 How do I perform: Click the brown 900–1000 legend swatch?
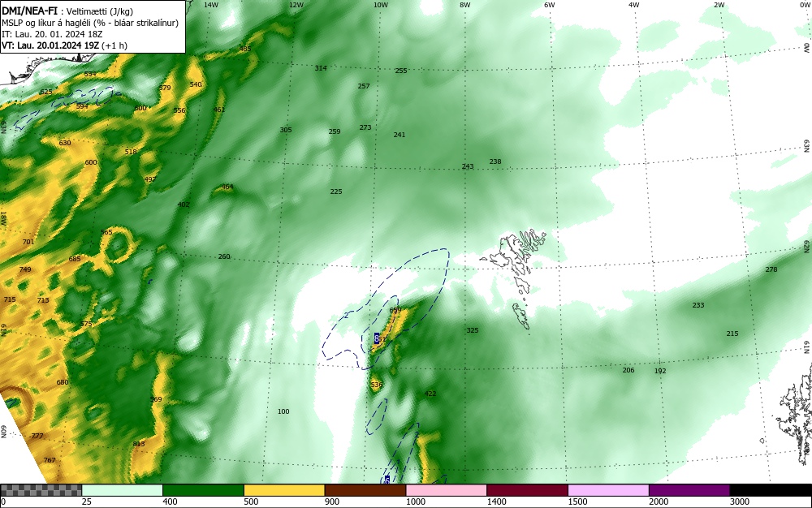click(365, 490)
